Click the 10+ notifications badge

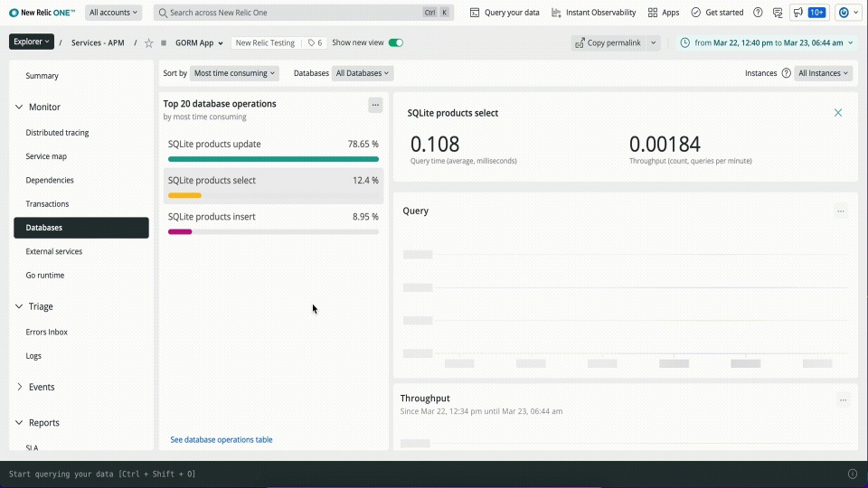[x=817, y=12]
